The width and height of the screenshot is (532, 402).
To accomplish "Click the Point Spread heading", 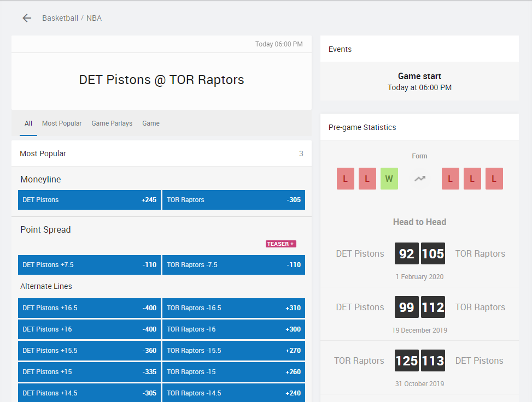I will click(x=45, y=229).
